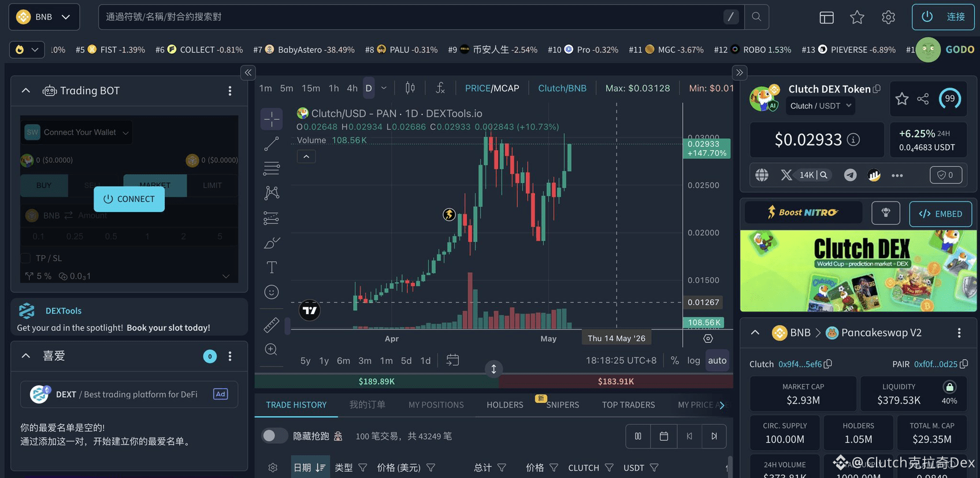Open the token Telegram link
980x478 pixels.
pos(851,175)
